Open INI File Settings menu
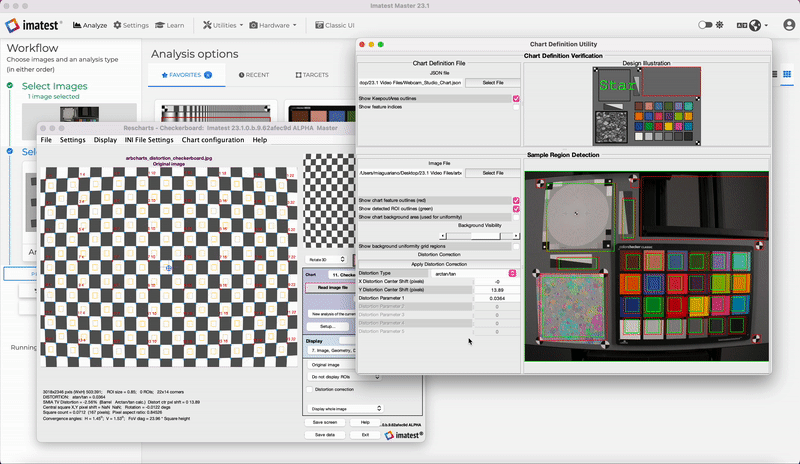 (x=149, y=140)
